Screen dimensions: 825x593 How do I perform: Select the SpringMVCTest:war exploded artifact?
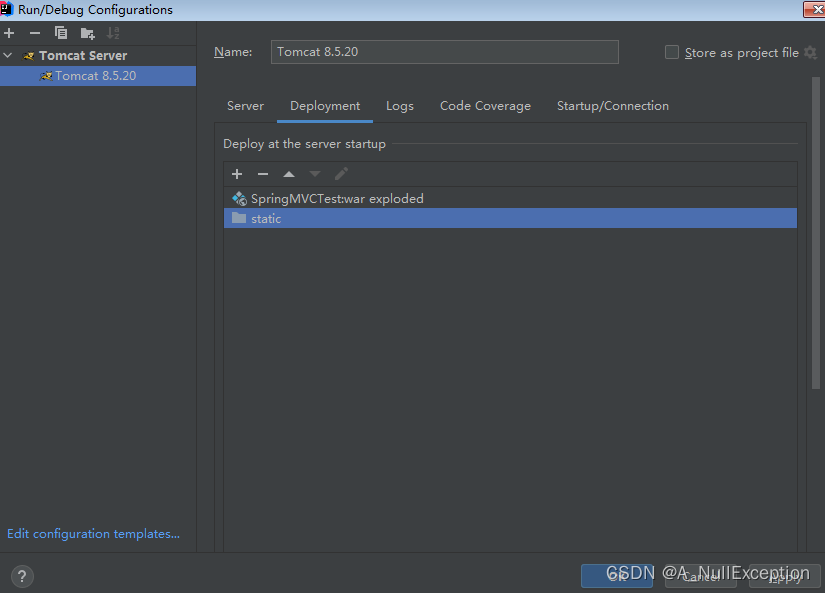pos(510,198)
